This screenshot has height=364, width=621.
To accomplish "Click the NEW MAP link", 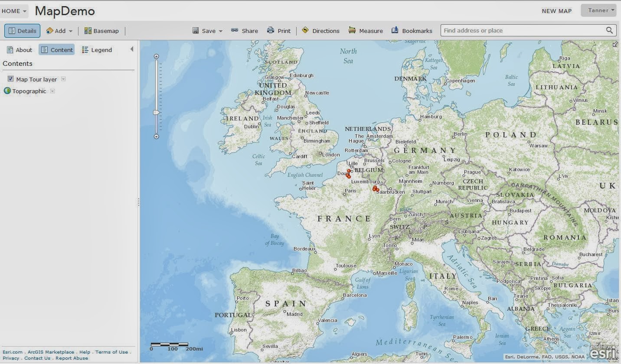I will coord(557,11).
